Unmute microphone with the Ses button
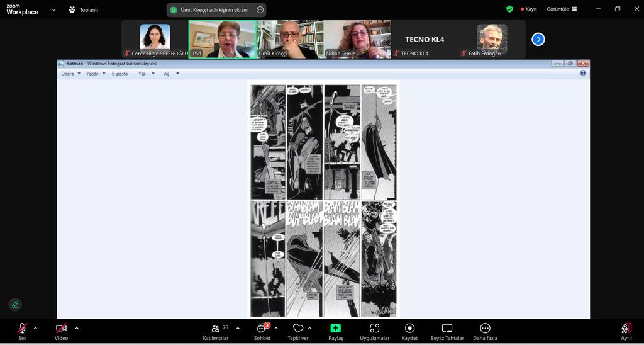This screenshot has width=644, height=345. [x=22, y=331]
